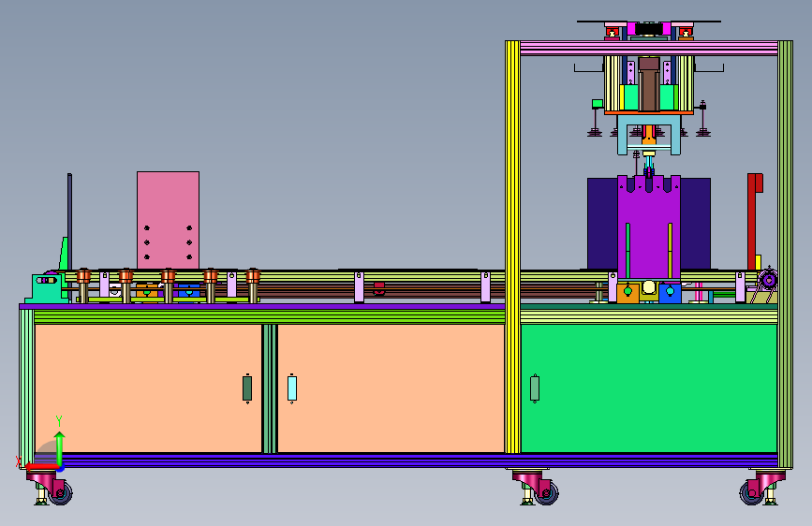This screenshot has width=812, height=526.
Task: Pick the rightmost caster wheel
Action: click(752, 492)
